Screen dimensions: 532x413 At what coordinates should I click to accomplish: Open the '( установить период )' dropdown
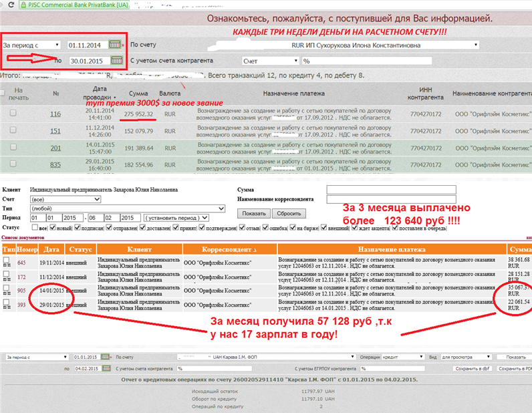click(x=176, y=218)
